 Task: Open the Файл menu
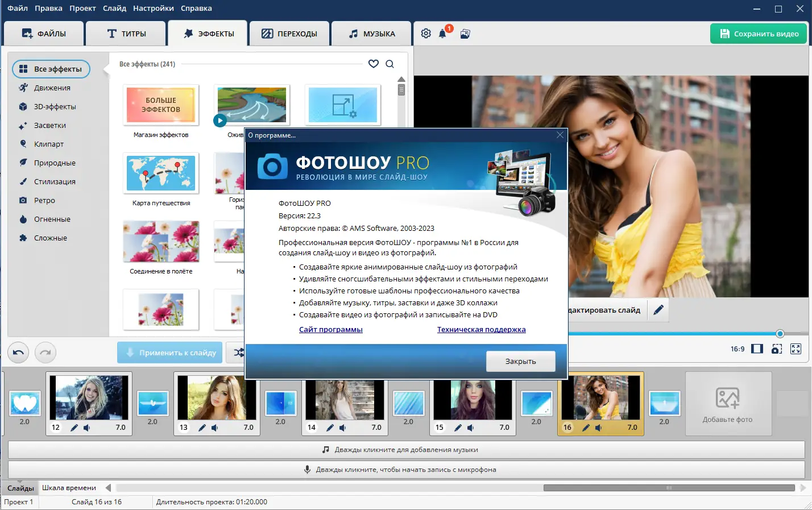pyautogui.click(x=18, y=8)
